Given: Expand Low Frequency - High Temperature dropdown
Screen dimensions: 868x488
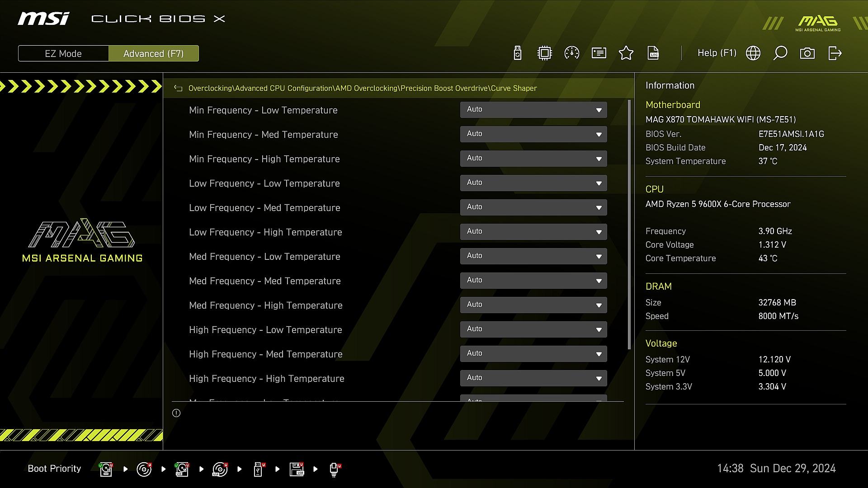Looking at the screenshot, I should coord(533,232).
